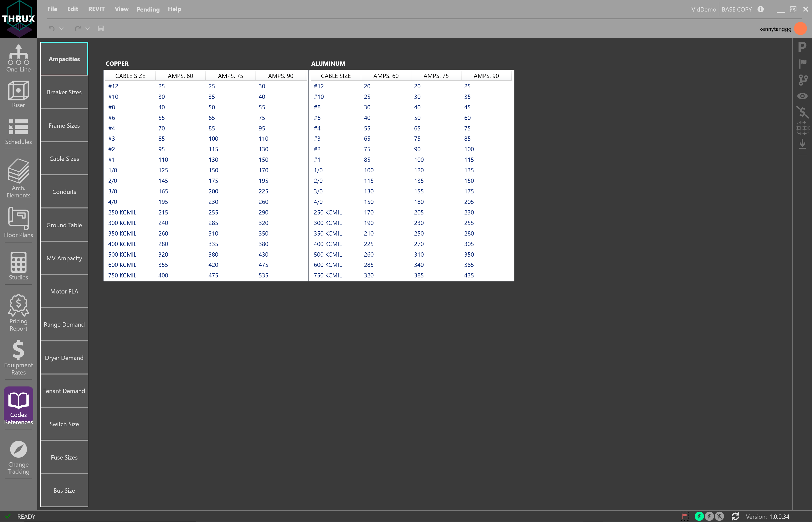Open Floor Plans from the sidebar

18,222
